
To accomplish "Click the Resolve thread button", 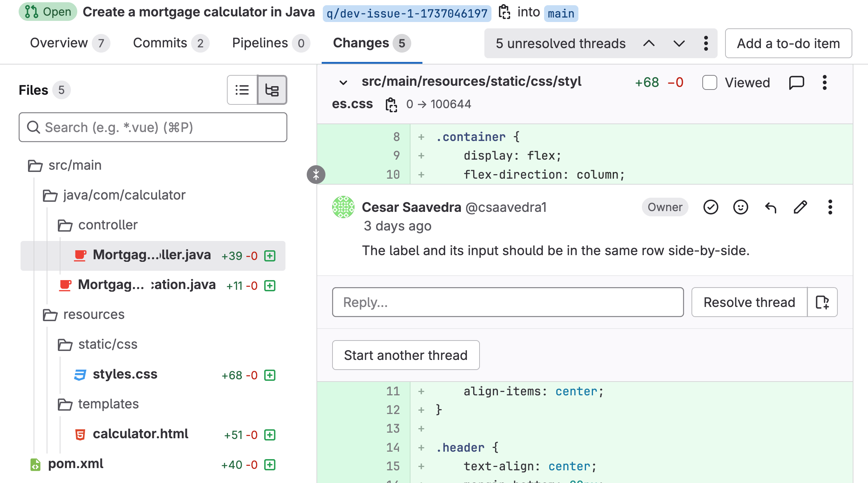I will (749, 302).
